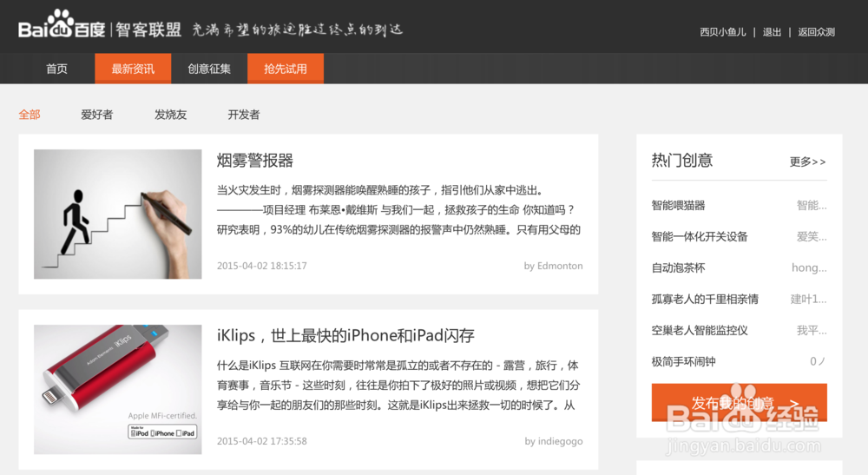
Task: Select the 全部 filter
Action: pyautogui.click(x=30, y=115)
